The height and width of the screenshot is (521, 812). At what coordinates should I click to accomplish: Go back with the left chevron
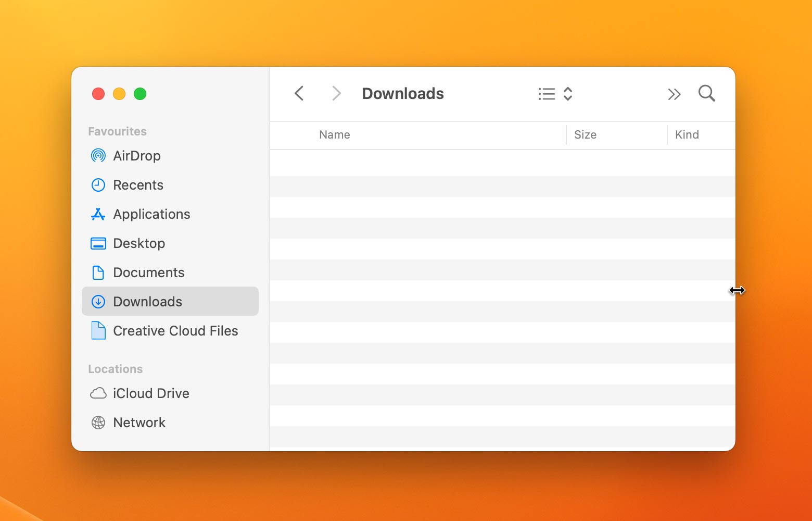[x=299, y=94]
